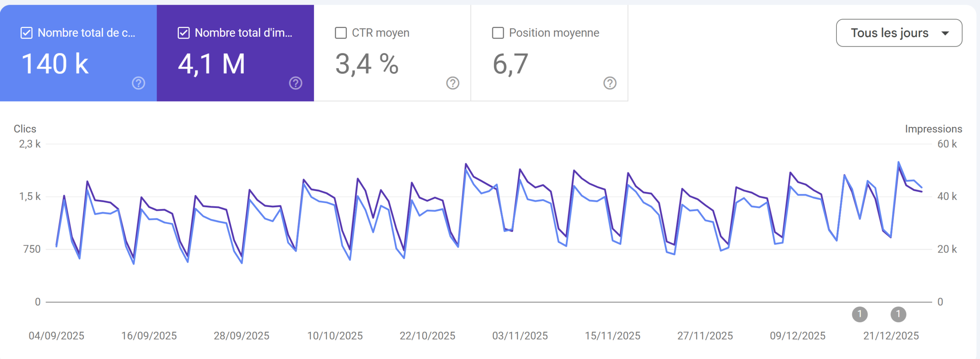Click the 3,4 % CTR value
This screenshot has width=980, height=359.
click(x=367, y=64)
